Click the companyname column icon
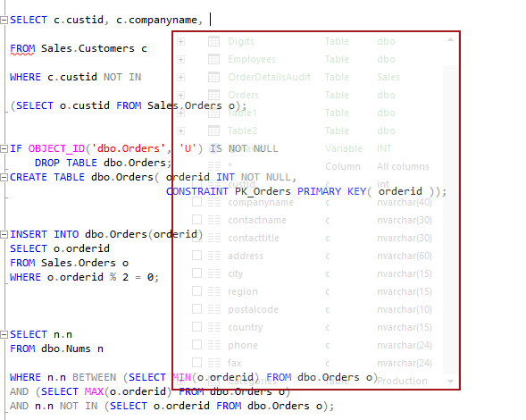The width and height of the screenshot is (526, 420). point(214,202)
